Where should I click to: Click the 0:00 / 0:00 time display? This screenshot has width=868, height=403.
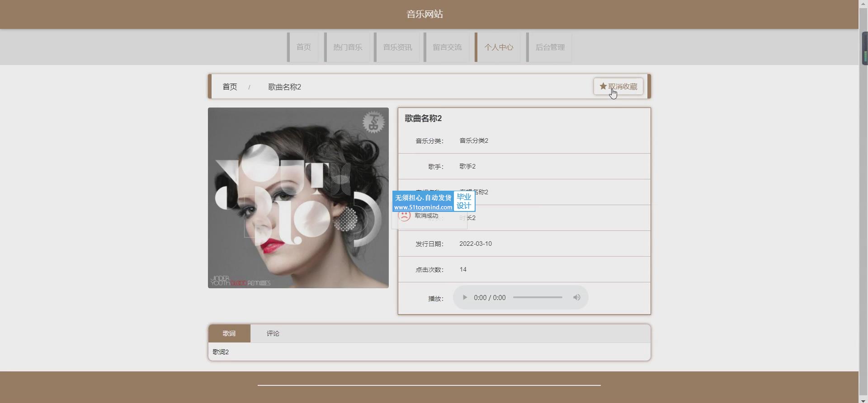point(490,298)
